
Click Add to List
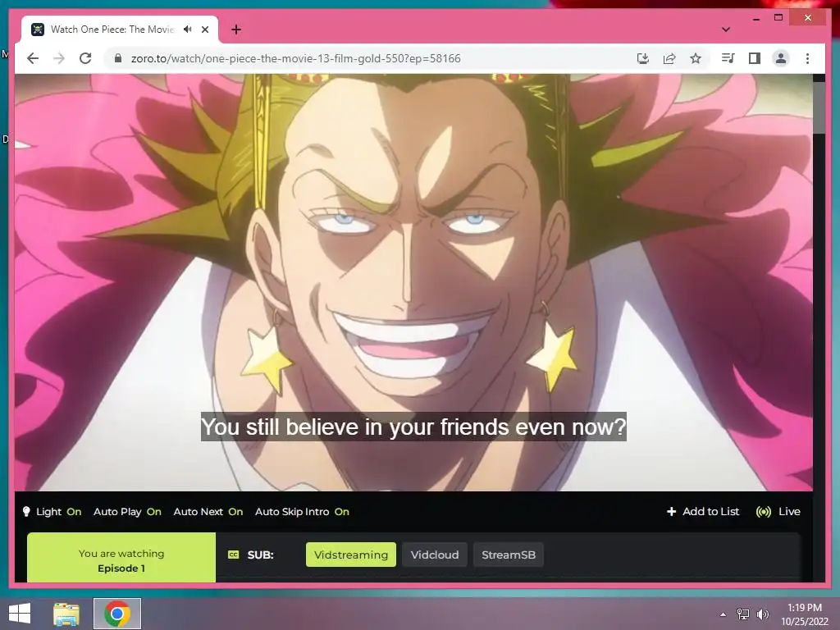(x=703, y=512)
